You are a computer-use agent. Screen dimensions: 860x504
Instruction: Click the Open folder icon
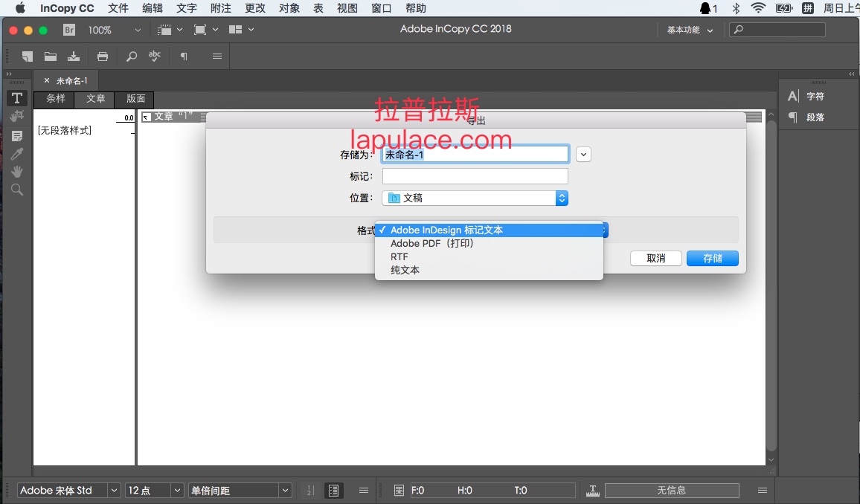tap(51, 56)
